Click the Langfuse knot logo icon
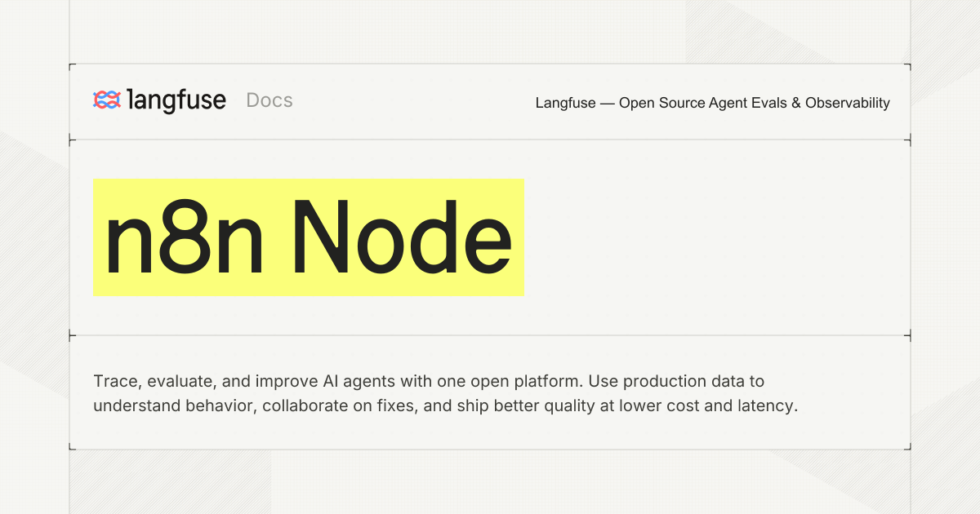The width and height of the screenshot is (980, 514). (x=107, y=100)
